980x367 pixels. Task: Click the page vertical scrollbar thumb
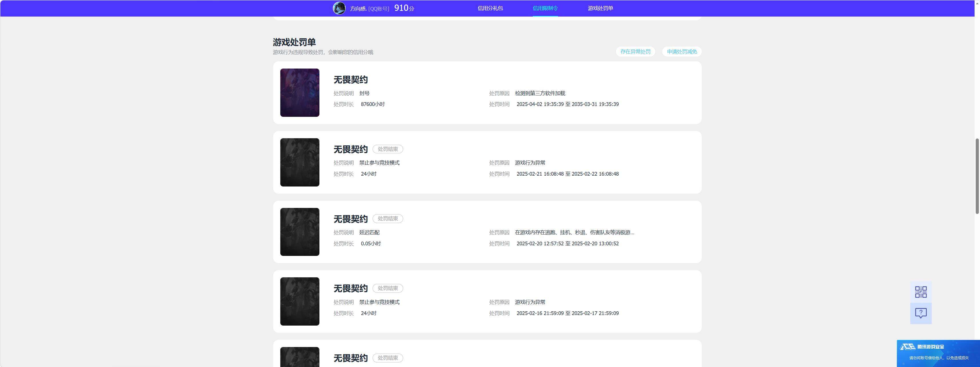point(977,176)
